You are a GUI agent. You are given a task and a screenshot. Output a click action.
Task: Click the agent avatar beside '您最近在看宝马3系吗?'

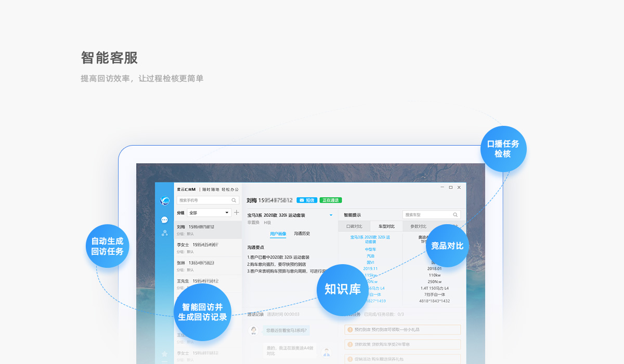[x=254, y=330]
